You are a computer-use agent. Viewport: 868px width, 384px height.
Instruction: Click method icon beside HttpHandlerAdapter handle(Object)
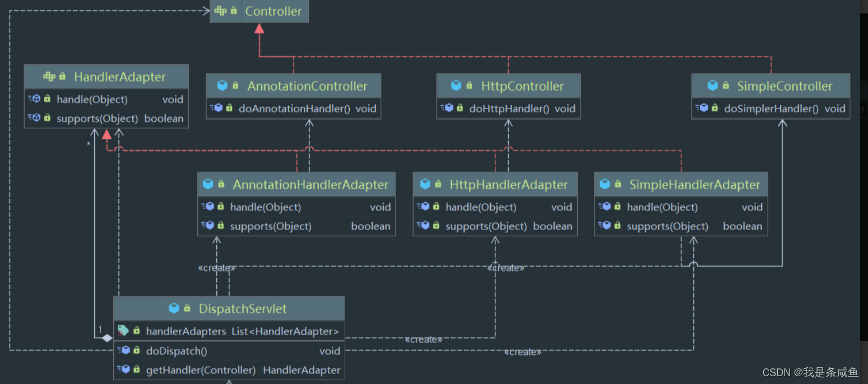[x=423, y=207]
